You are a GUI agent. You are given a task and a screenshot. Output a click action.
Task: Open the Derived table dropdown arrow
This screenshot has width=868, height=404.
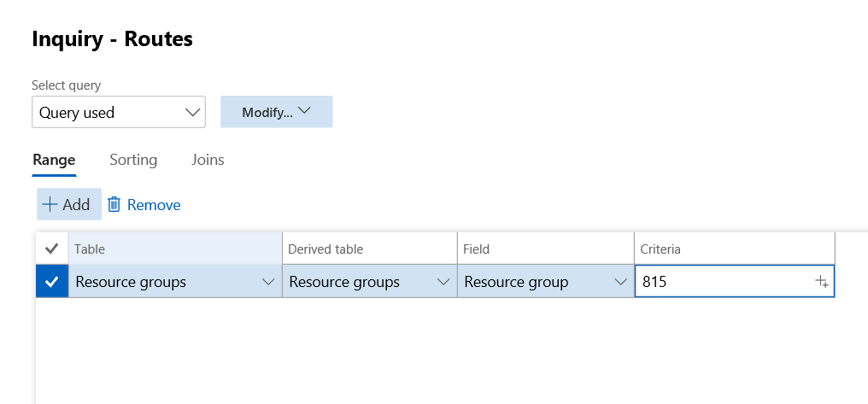click(443, 282)
